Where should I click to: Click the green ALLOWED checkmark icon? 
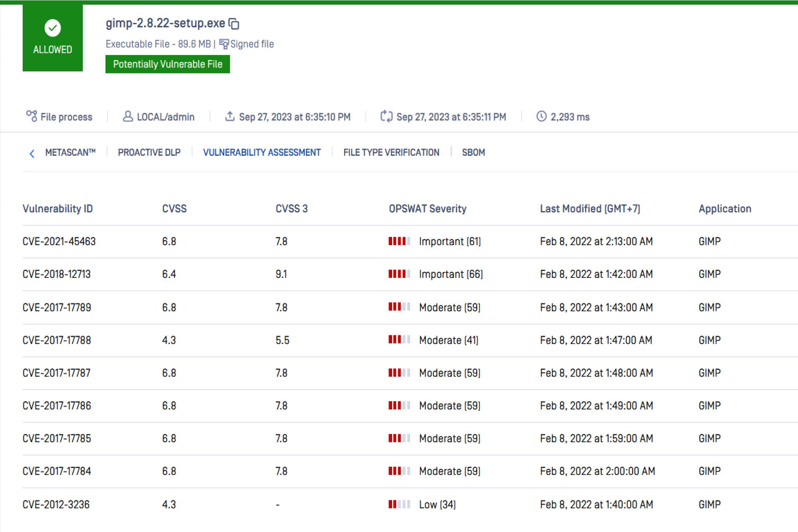tap(52, 28)
